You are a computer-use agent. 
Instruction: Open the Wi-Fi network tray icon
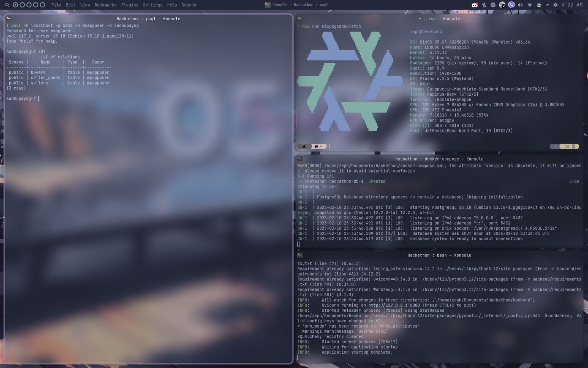click(530, 5)
